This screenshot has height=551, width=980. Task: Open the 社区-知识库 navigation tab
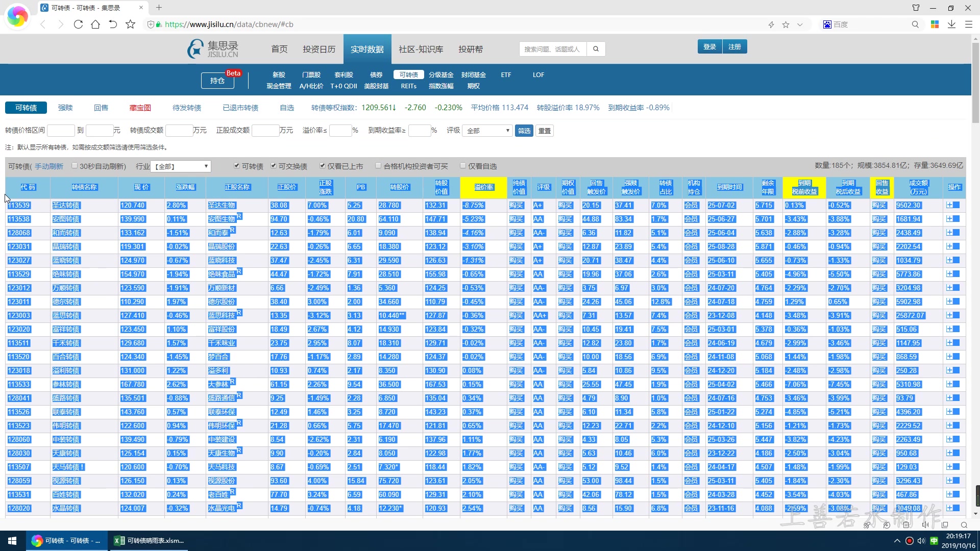421,49
